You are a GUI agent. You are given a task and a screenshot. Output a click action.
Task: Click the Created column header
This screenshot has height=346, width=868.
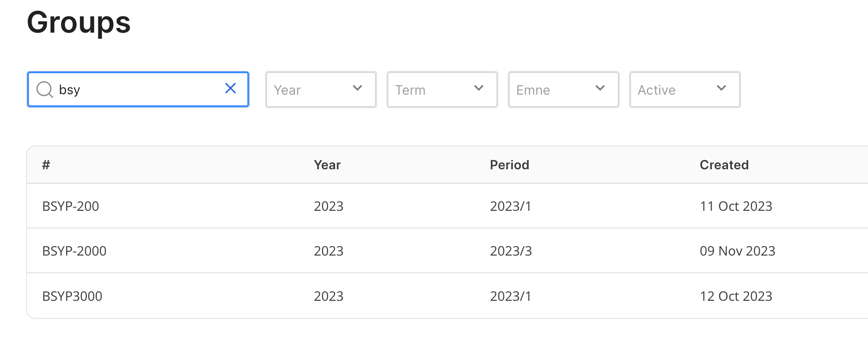pos(724,165)
